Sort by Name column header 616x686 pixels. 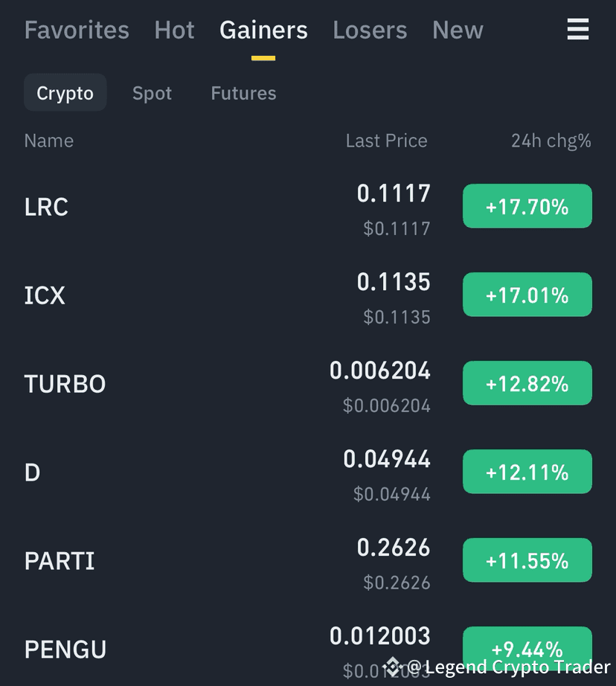tap(49, 141)
